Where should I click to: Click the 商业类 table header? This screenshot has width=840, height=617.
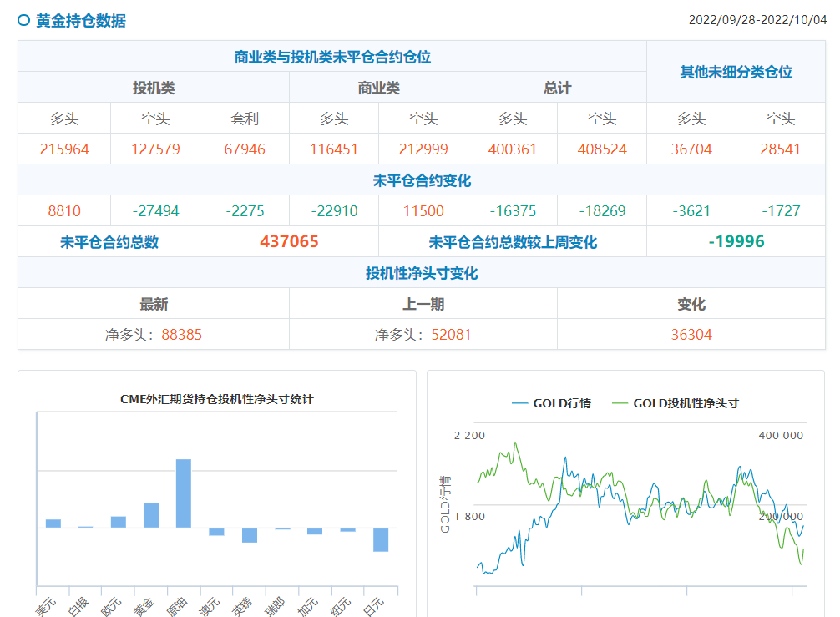[x=378, y=87]
